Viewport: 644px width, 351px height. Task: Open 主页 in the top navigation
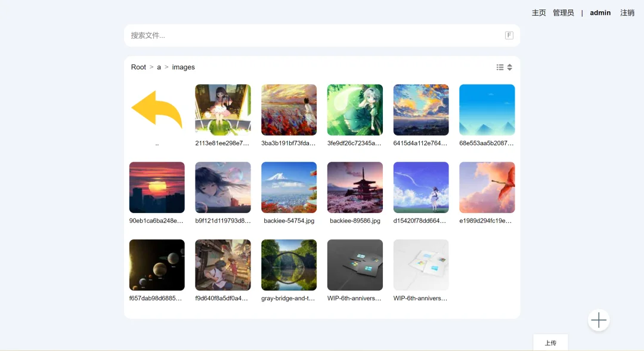click(x=538, y=13)
